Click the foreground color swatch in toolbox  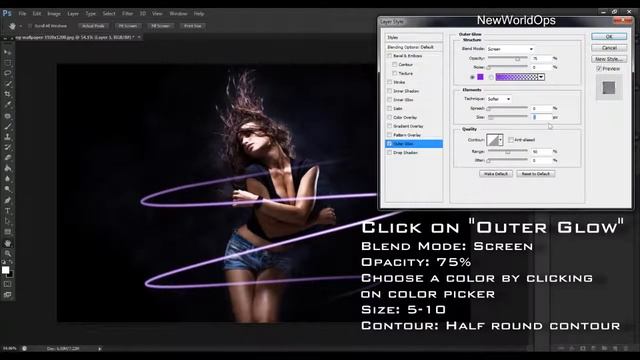pos(6,270)
